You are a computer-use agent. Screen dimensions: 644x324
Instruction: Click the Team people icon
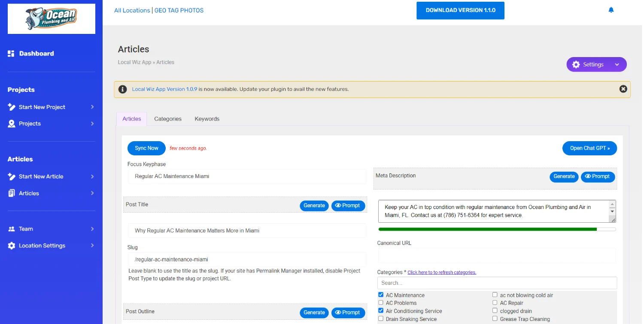click(x=12, y=229)
